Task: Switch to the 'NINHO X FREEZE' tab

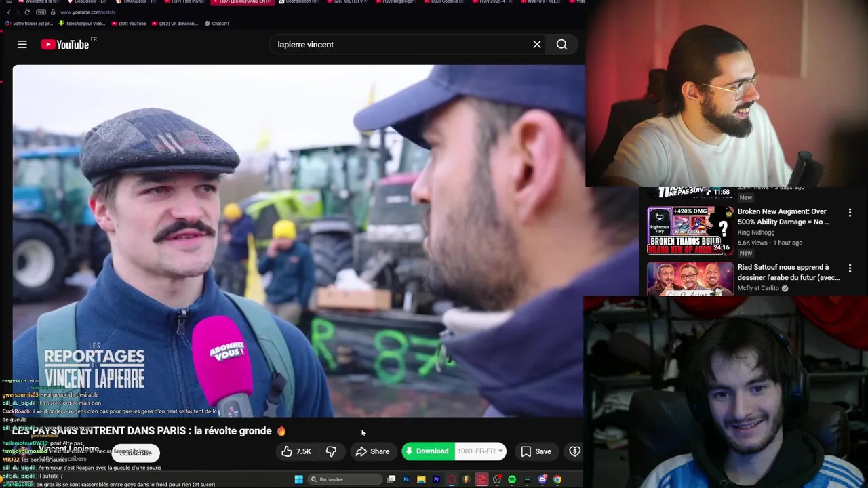Action: coord(542,2)
